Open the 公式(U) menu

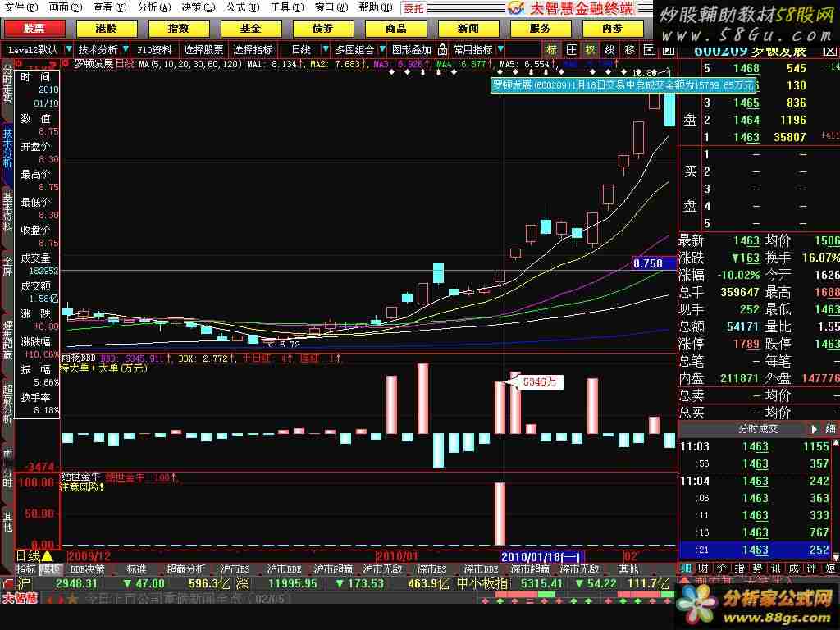click(x=242, y=7)
